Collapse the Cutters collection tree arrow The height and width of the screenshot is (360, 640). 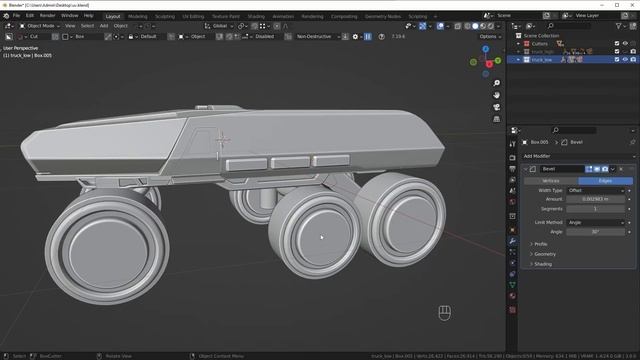pyautogui.click(x=518, y=44)
